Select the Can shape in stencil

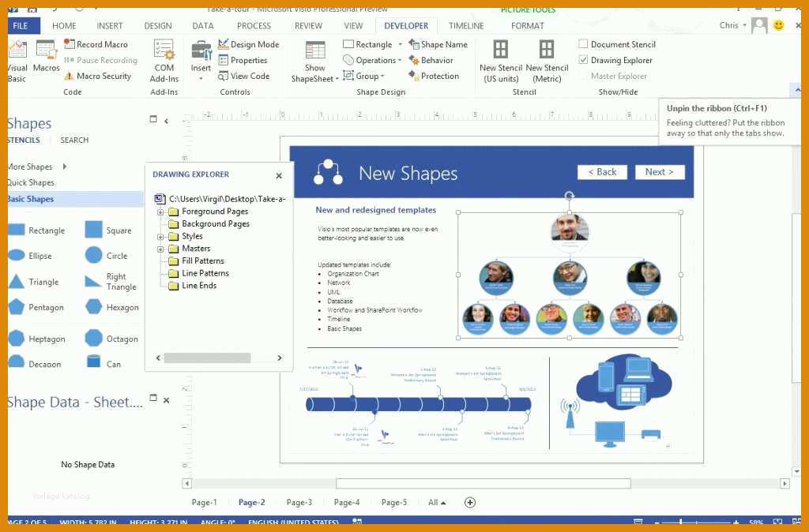point(103,363)
